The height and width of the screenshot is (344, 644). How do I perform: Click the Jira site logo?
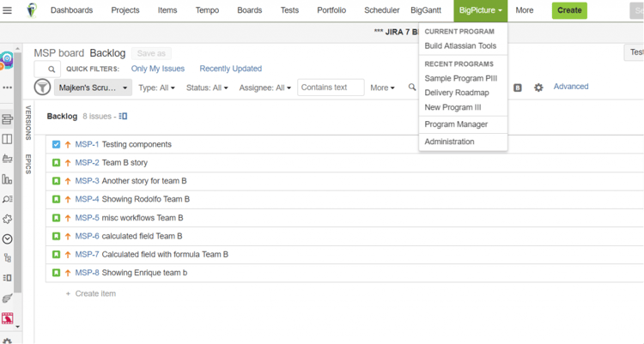[32, 9]
